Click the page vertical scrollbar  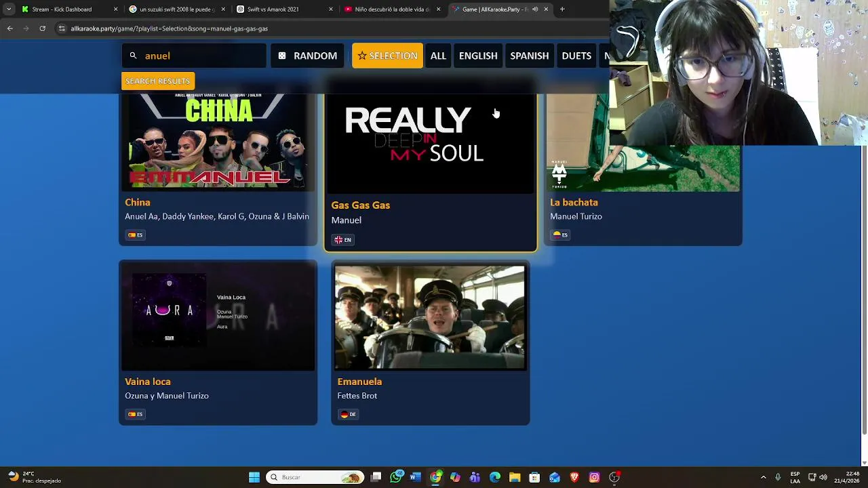point(864,291)
